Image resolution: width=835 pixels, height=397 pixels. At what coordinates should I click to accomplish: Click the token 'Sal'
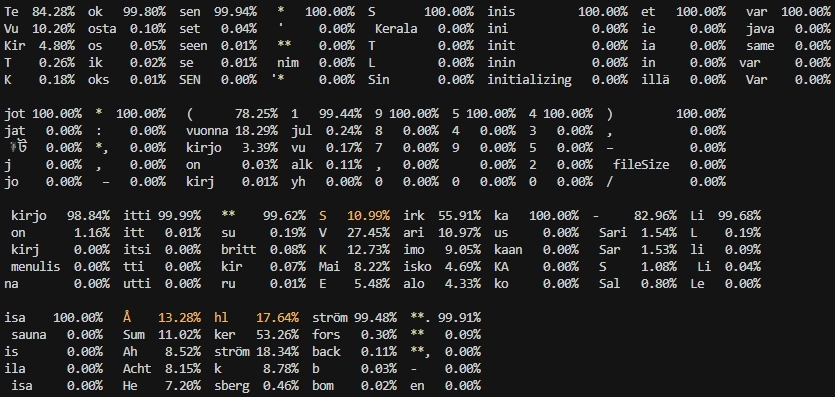[610, 284]
